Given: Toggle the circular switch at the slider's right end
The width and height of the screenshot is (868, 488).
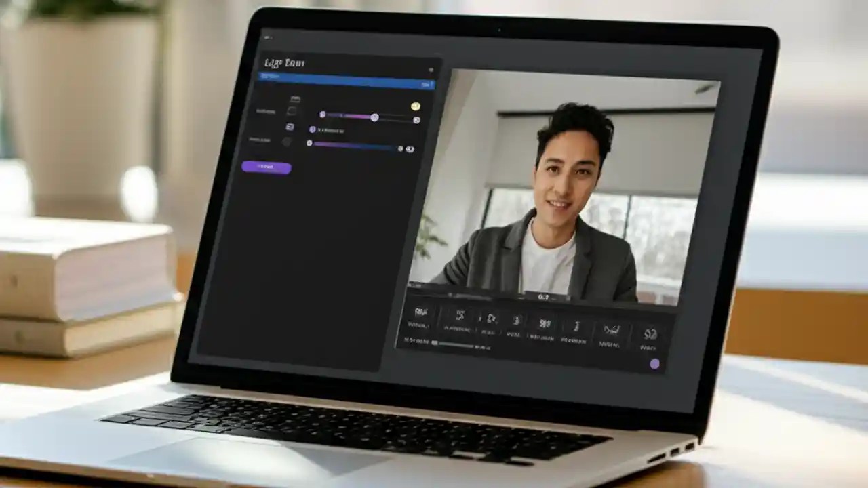Looking at the screenshot, I should pos(416,120).
